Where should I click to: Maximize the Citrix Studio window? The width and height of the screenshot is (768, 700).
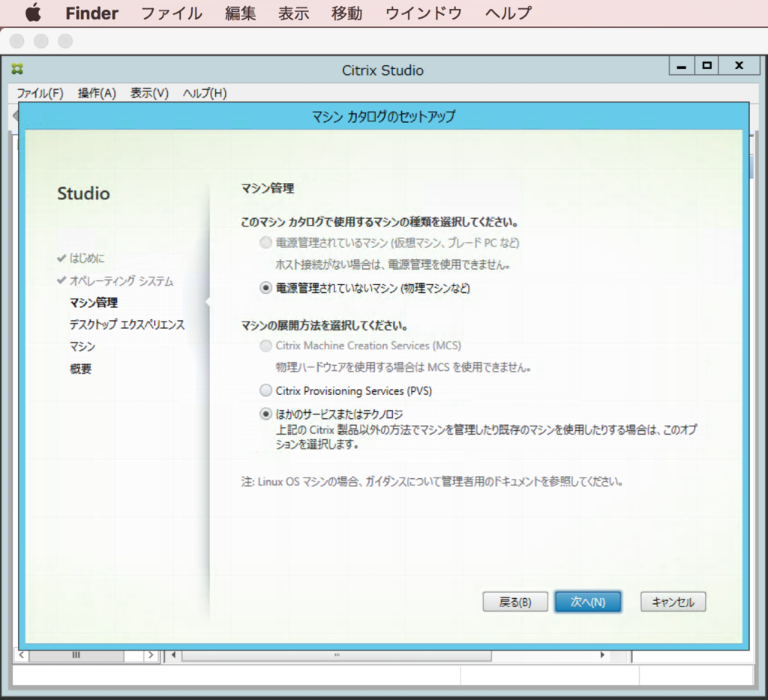pyautogui.click(x=706, y=66)
